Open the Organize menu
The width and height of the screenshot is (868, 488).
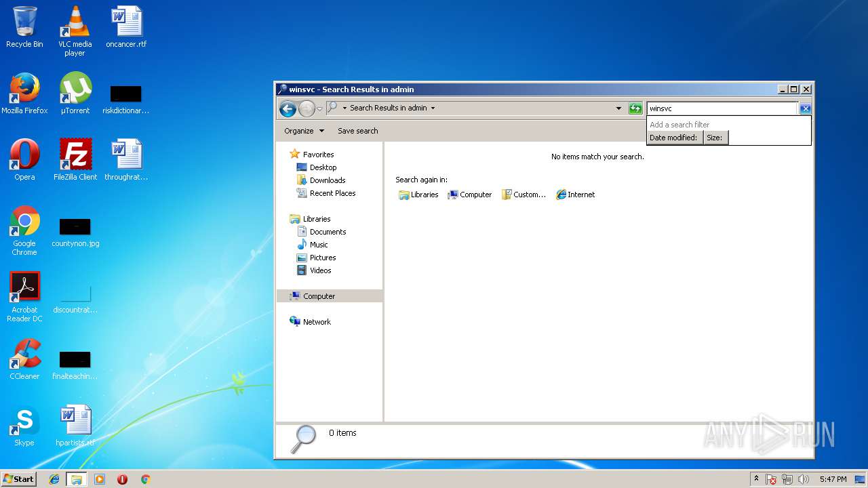[304, 131]
